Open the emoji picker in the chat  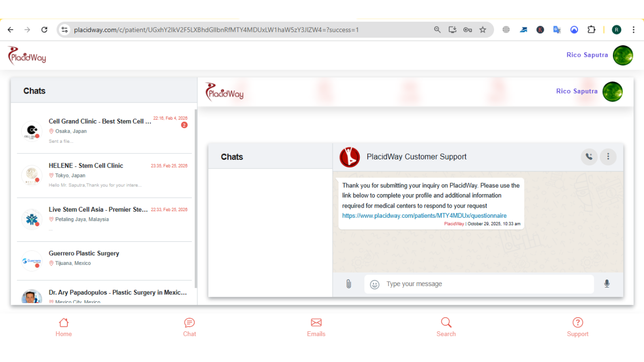(374, 284)
